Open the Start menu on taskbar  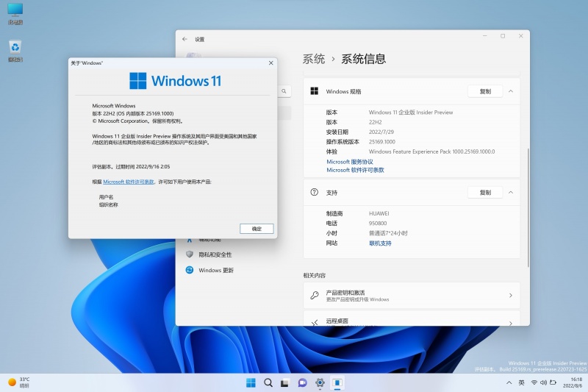251,382
